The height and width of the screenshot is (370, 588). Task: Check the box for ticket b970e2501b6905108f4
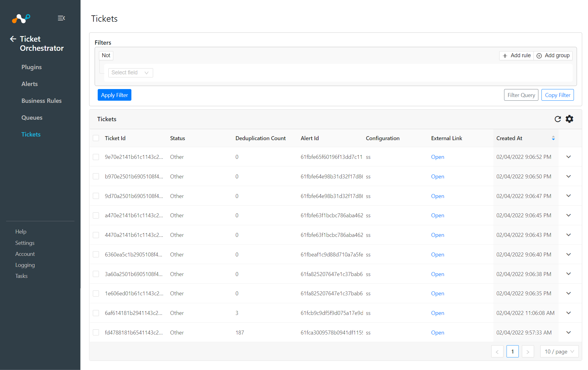coord(96,177)
